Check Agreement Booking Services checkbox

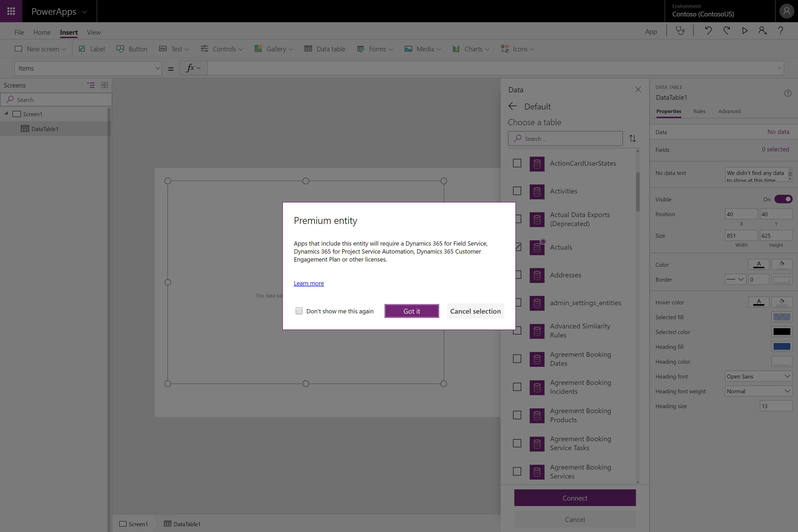[517, 471]
